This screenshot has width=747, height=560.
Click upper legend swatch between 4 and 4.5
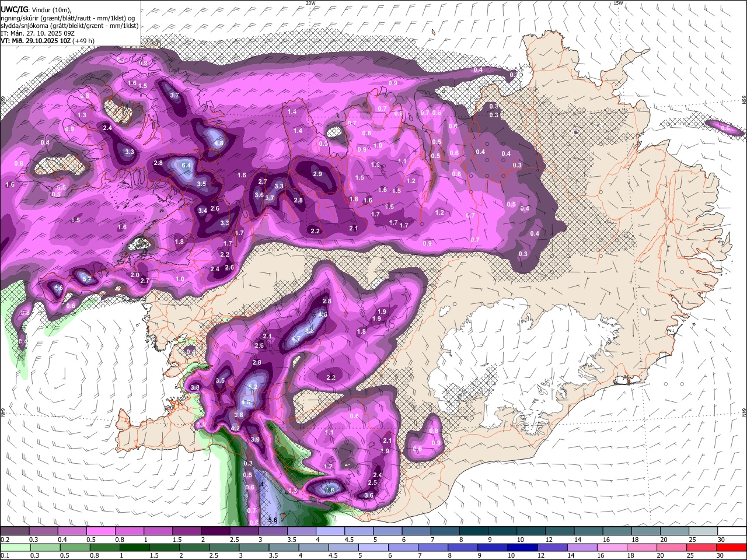(x=330, y=531)
